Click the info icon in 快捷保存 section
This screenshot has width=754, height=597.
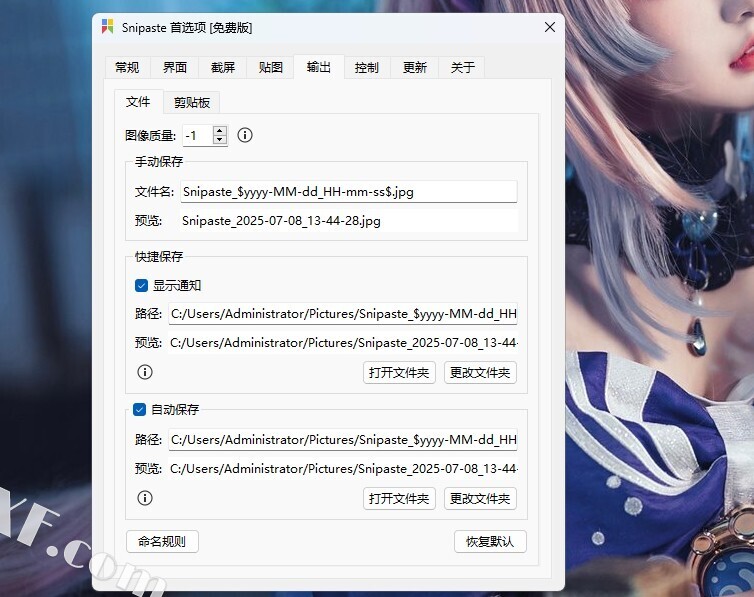pos(145,372)
